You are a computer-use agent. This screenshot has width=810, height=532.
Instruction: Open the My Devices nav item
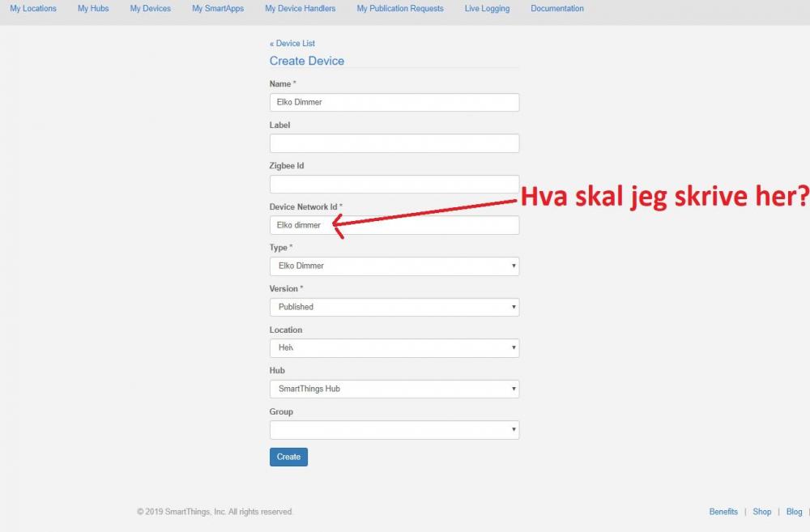tap(150, 9)
